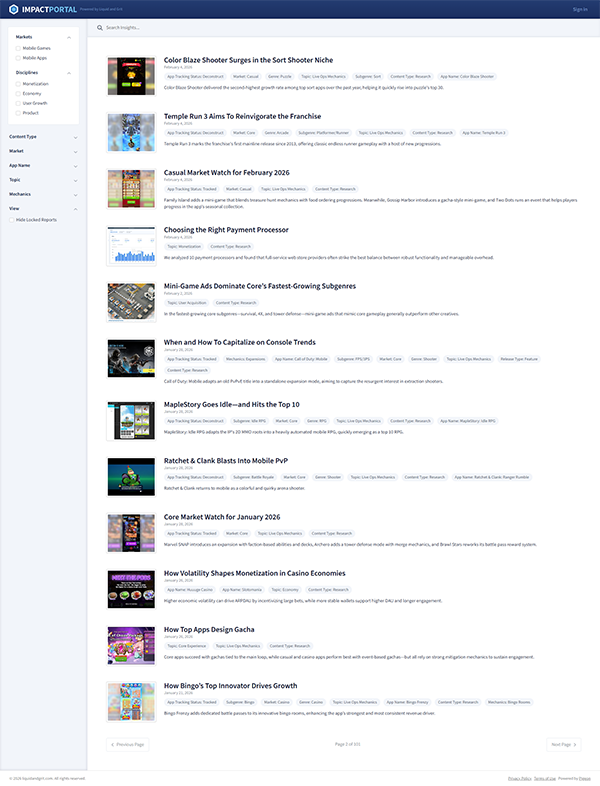The width and height of the screenshot is (600, 786).
Task: Open the Privacy Policy footer link
Action: coord(519,777)
